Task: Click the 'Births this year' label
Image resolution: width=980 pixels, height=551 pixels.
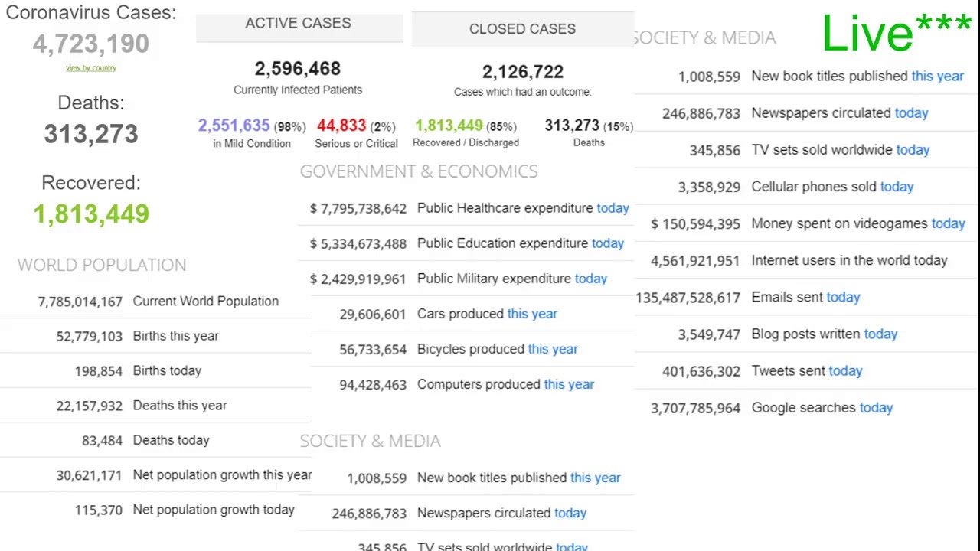Action: 175,336
